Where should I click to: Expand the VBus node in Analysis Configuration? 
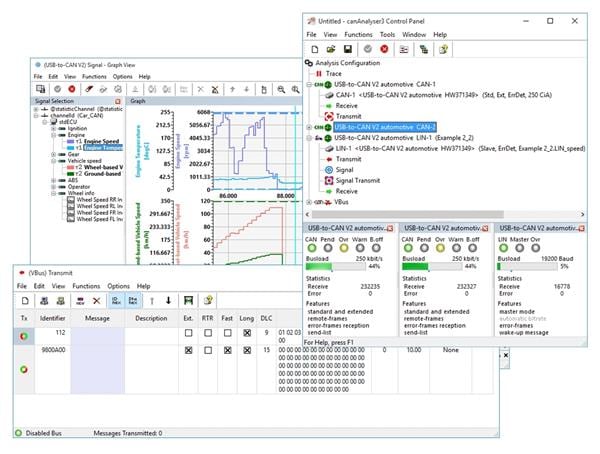click(310, 203)
